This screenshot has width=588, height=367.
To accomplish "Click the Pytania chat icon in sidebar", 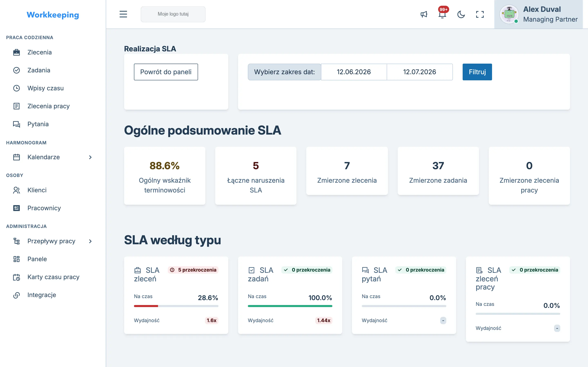I will 17,124.
